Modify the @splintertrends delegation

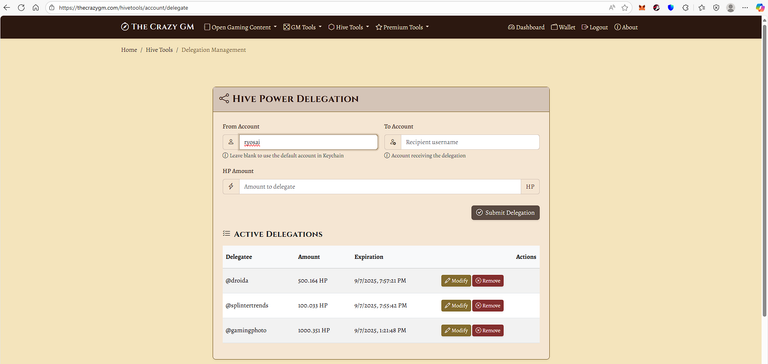pyautogui.click(x=456, y=306)
